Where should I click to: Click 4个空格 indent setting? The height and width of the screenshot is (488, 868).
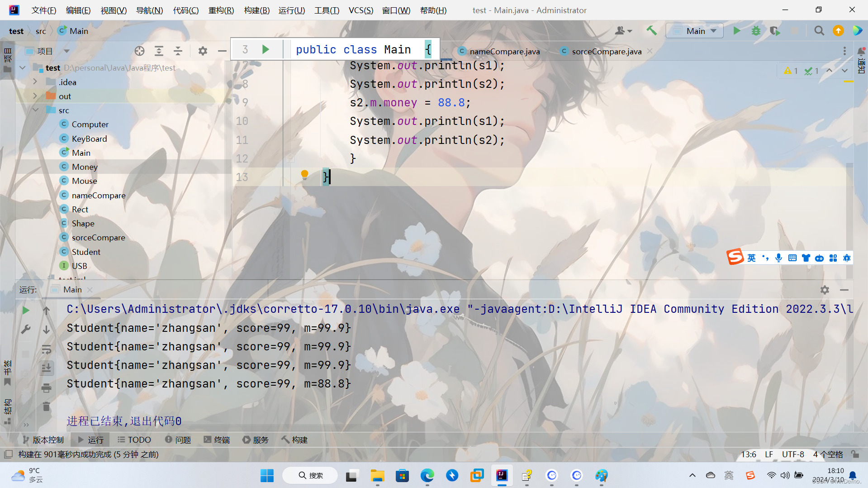pyautogui.click(x=828, y=454)
